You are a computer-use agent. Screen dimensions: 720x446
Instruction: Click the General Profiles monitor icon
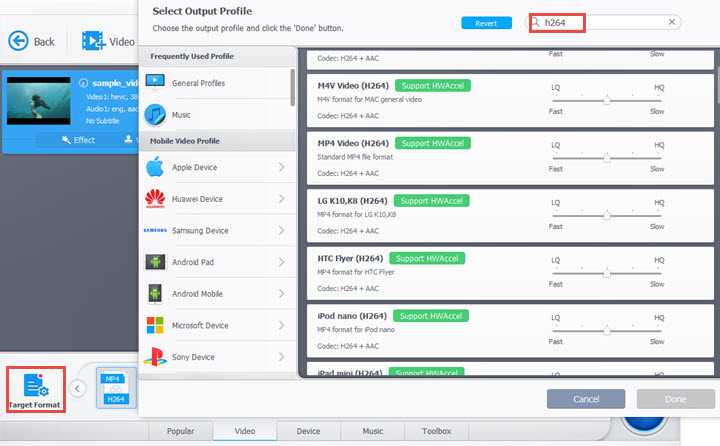tap(155, 83)
